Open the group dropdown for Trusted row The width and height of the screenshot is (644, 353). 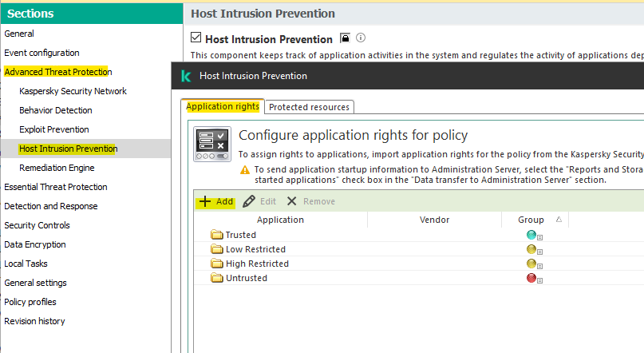click(540, 237)
